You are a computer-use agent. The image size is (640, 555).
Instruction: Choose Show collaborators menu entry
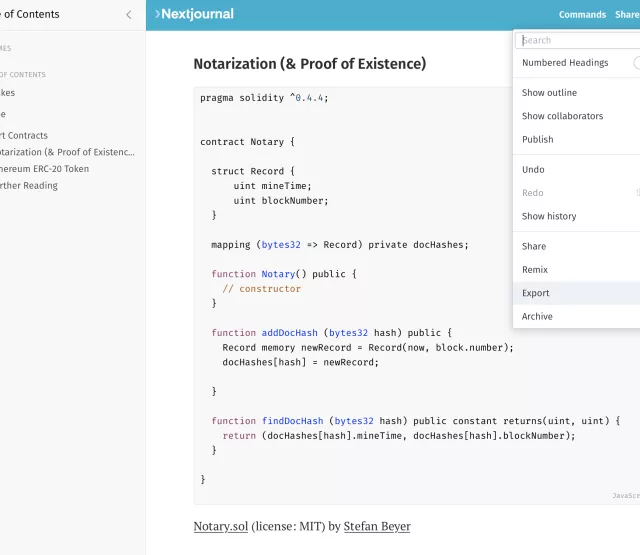tap(562, 116)
